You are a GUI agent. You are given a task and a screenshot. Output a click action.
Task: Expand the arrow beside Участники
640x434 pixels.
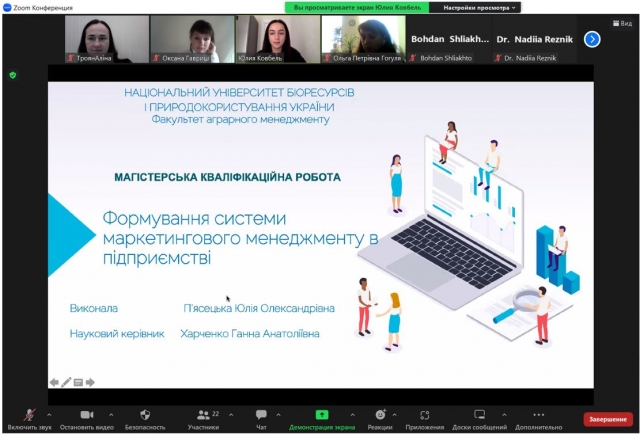[x=231, y=415]
